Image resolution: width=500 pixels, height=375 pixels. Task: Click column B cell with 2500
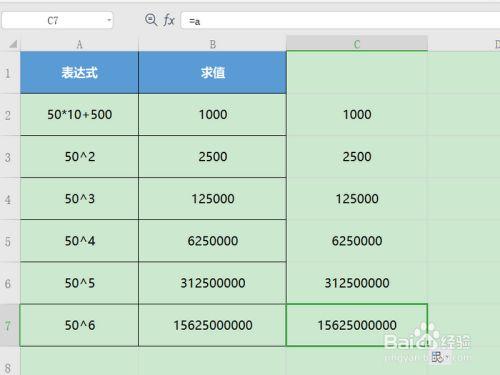point(212,157)
